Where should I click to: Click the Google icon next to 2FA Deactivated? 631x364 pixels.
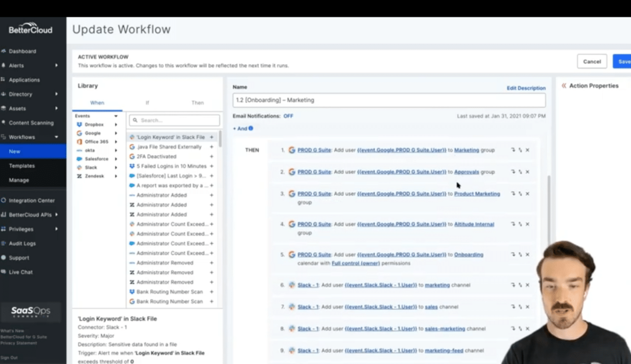tap(132, 156)
